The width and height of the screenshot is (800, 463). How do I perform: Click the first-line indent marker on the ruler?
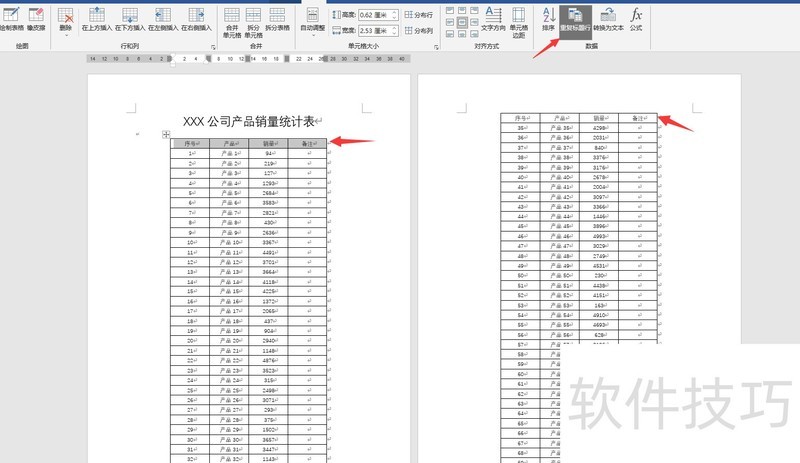point(172,55)
